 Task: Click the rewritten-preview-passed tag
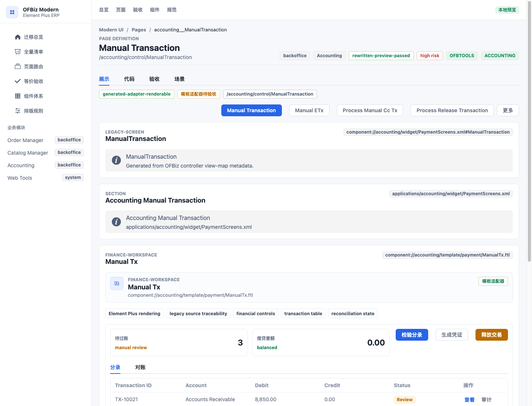tap(381, 56)
